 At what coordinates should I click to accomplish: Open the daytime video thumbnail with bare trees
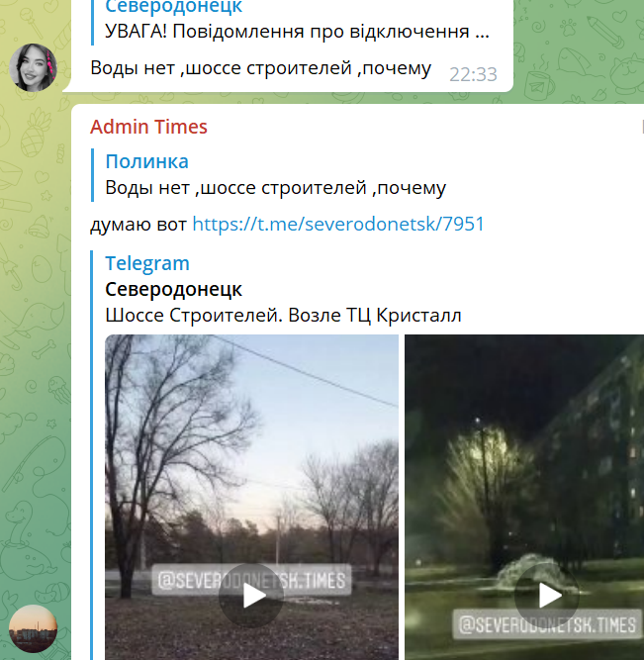[x=251, y=497]
